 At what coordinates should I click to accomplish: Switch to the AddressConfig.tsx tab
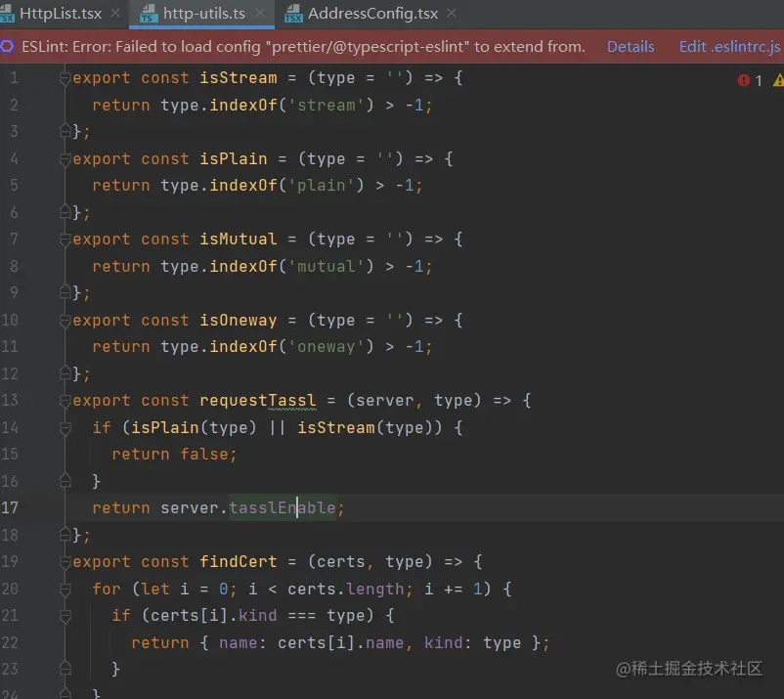click(x=372, y=14)
